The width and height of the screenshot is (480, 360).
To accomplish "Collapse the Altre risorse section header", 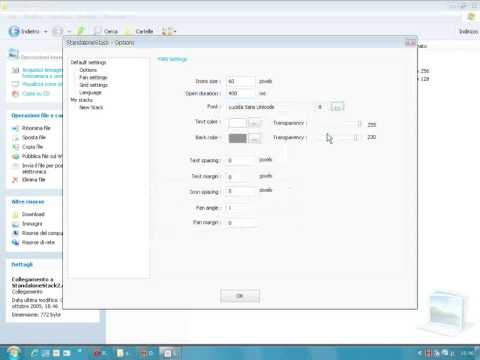I will pos(28,202).
